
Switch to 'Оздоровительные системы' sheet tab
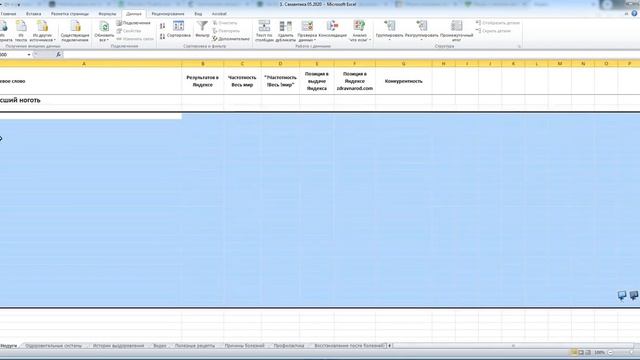coord(53,346)
